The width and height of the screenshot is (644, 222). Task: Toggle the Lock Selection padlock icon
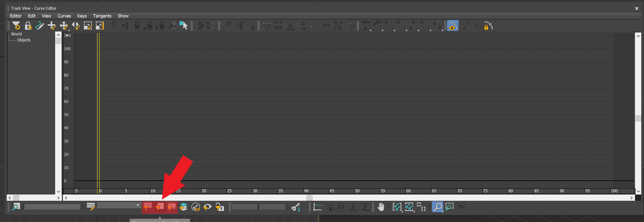point(28,26)
